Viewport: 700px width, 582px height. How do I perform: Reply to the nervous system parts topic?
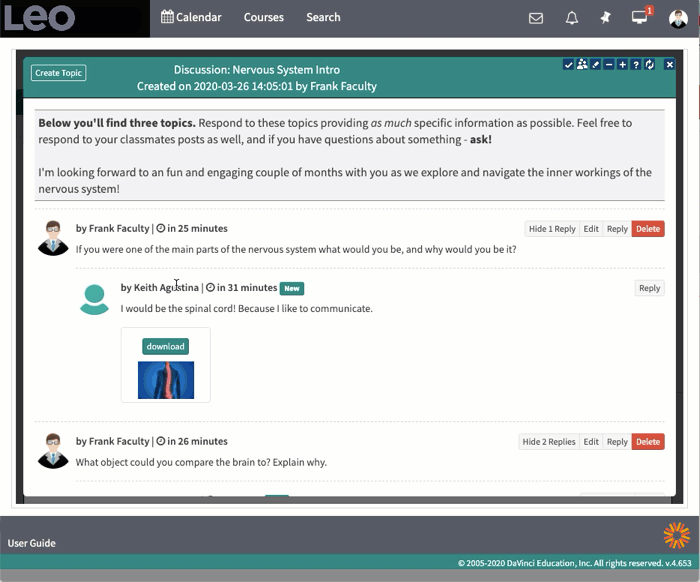617,229
